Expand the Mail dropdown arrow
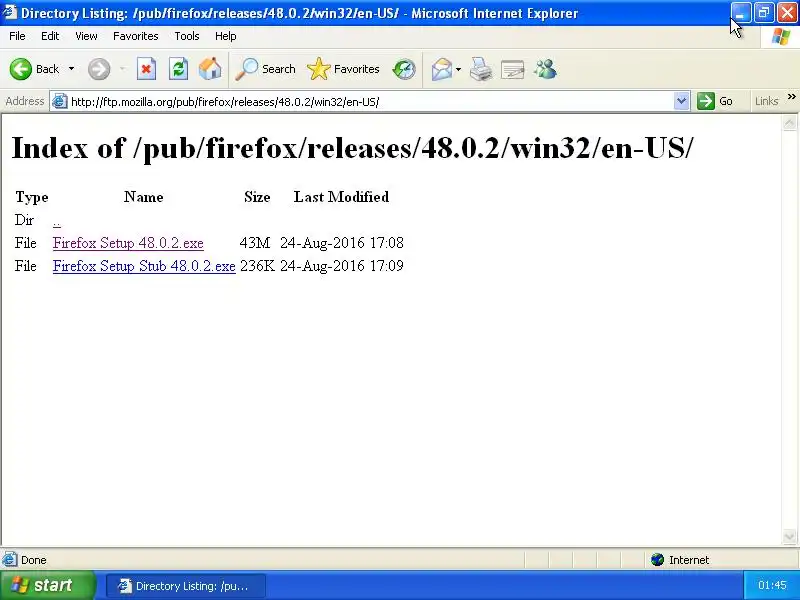800x600 pixels. 458,69
